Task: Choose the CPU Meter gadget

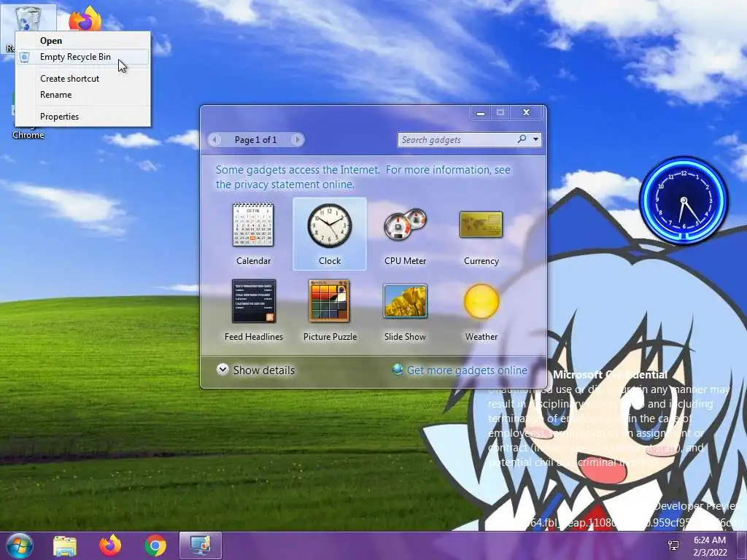Action: point(406,225)
